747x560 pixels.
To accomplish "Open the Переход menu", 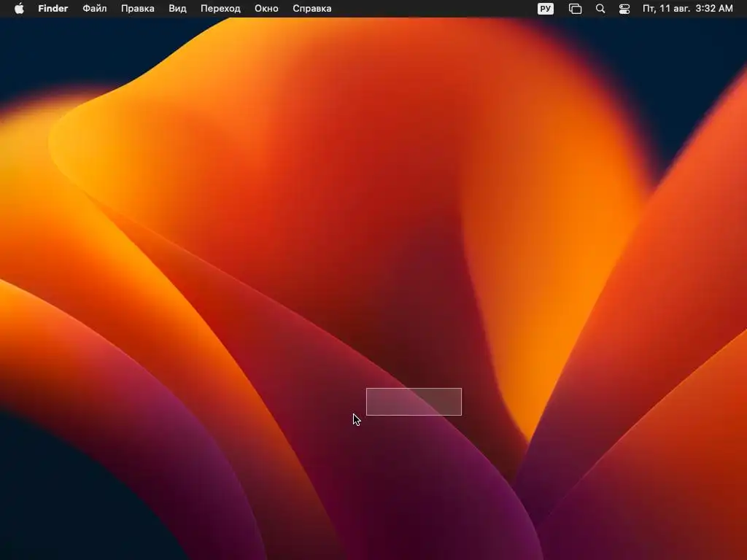I will click(x=220, y=9).
